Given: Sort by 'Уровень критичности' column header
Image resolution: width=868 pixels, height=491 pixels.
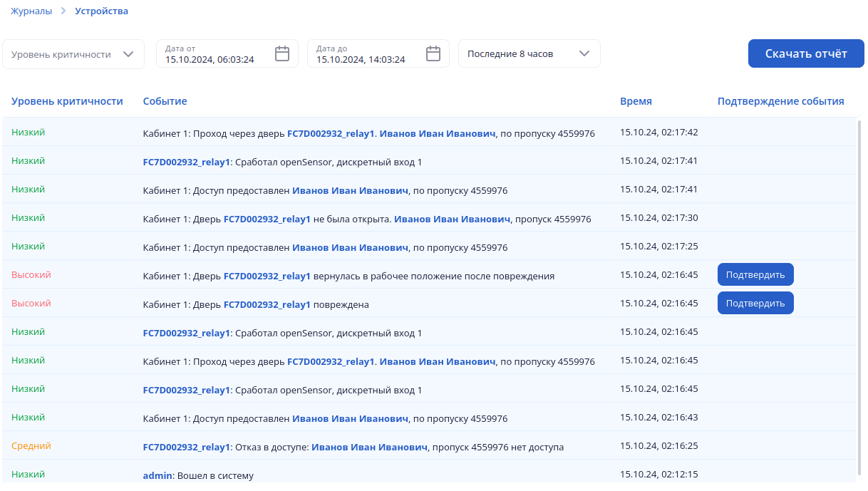Looking at the screenshot, I should coord(67,101).
